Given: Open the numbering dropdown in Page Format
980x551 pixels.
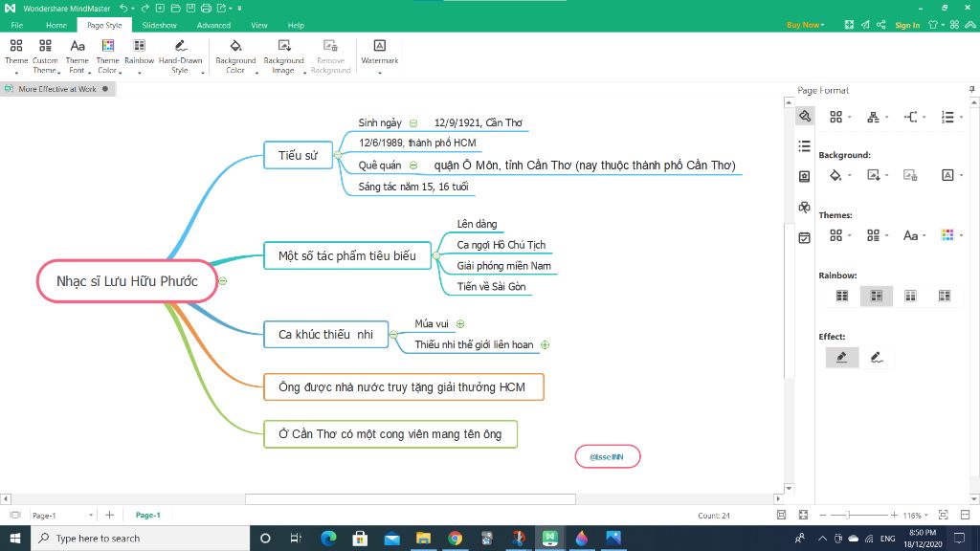Looking at the screenshot, I should pos(951,117).
